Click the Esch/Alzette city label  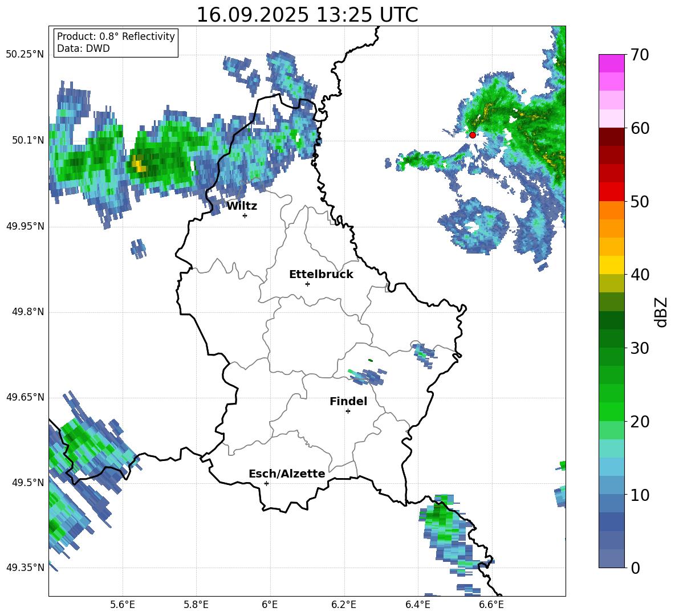[287, 474]
